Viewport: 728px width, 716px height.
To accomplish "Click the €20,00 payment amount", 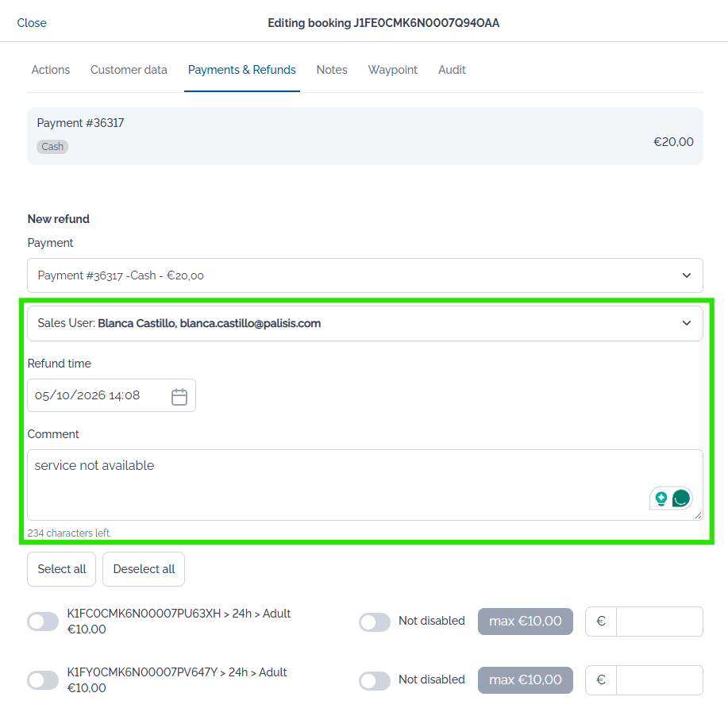I will tap(674, 141).
